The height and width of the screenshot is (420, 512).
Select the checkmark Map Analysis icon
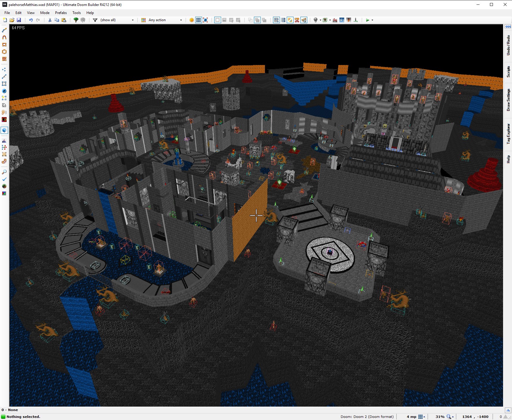4,179
